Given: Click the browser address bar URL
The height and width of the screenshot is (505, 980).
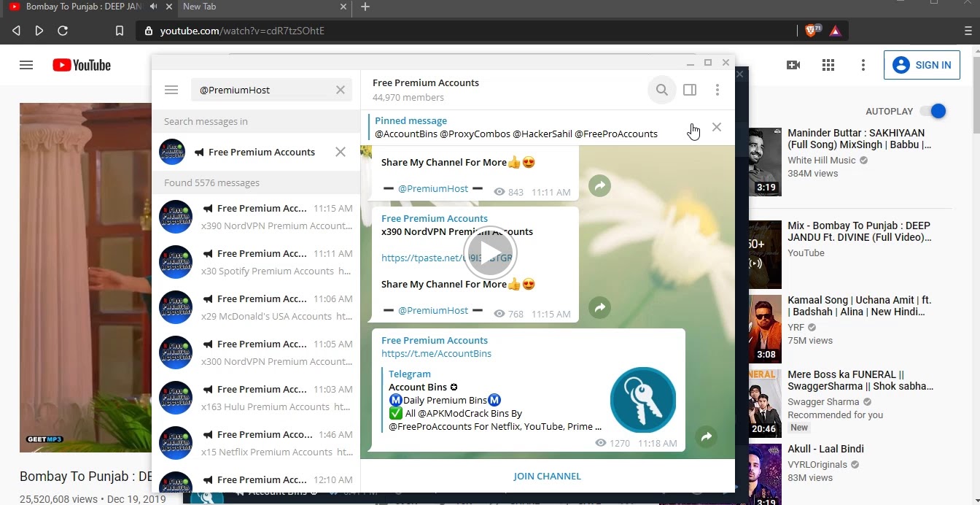Looking at the screenshot, I should click(x=242, y=31).
